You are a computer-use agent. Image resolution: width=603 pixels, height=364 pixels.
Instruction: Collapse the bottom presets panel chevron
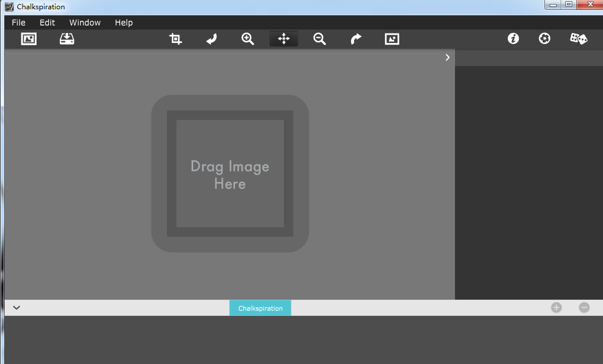click(x=16, y=308)
